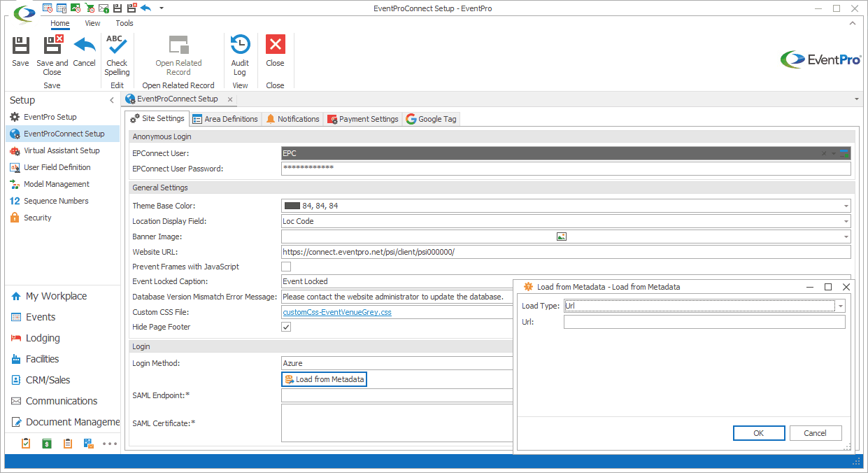The image size is (868, 473).
Task: Click the blue undo arrow in title bar
Action: point(145,8)
